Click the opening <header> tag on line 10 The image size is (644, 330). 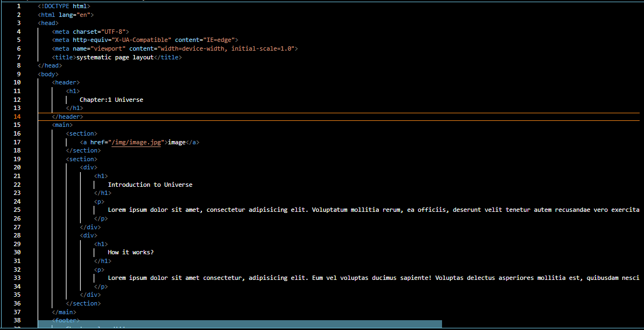click(x=66, y=83)
